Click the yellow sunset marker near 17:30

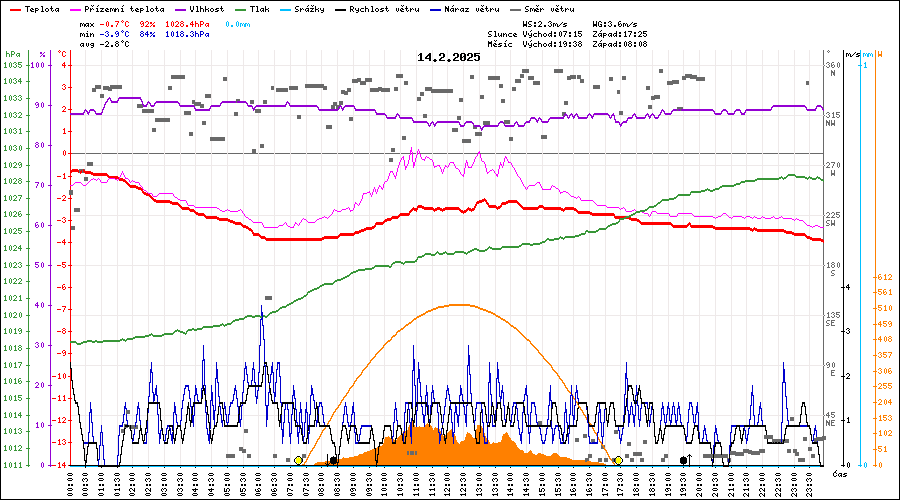(618, 460)
